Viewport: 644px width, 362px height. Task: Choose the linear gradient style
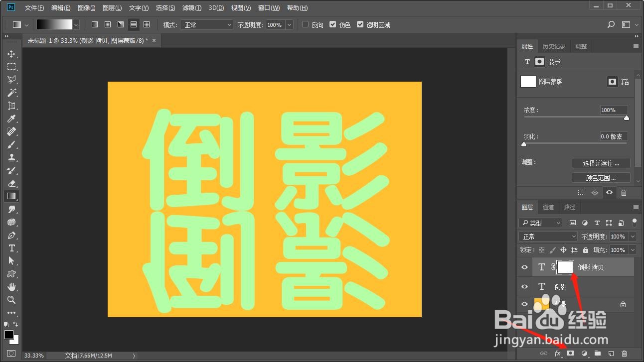click(x=95, y=24)
